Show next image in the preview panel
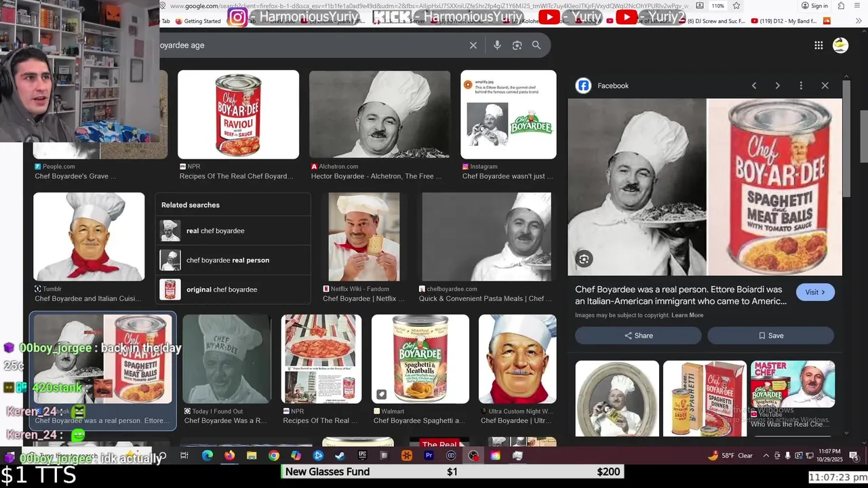 778,85
